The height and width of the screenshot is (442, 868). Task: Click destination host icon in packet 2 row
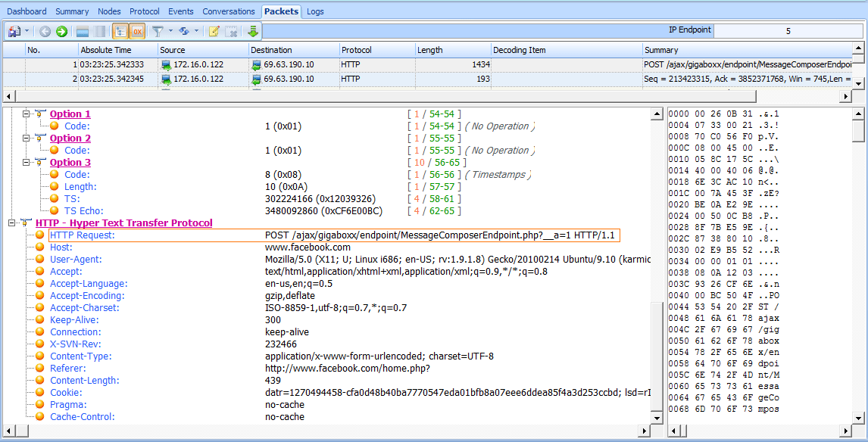[x=256, y=79]
